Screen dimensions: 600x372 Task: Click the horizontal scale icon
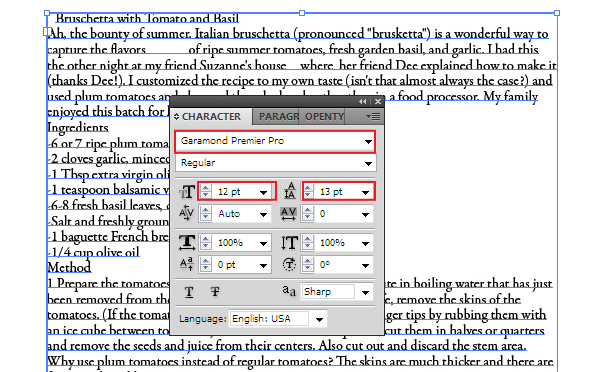[x=187, y=243]
